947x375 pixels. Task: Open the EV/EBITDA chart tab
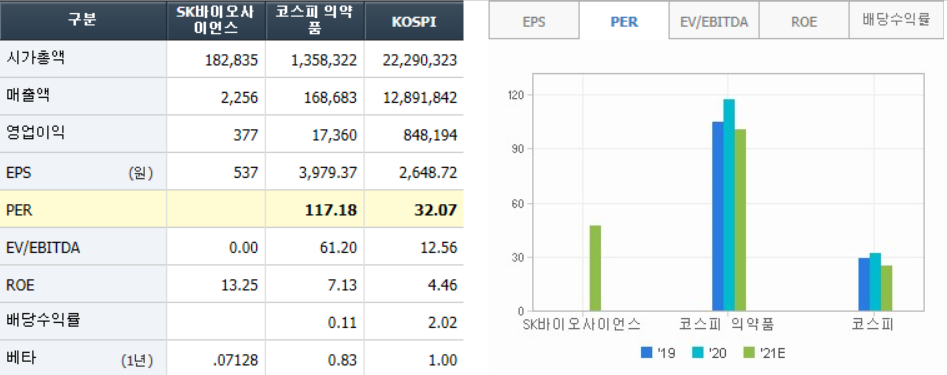click(x=714, y=21)
